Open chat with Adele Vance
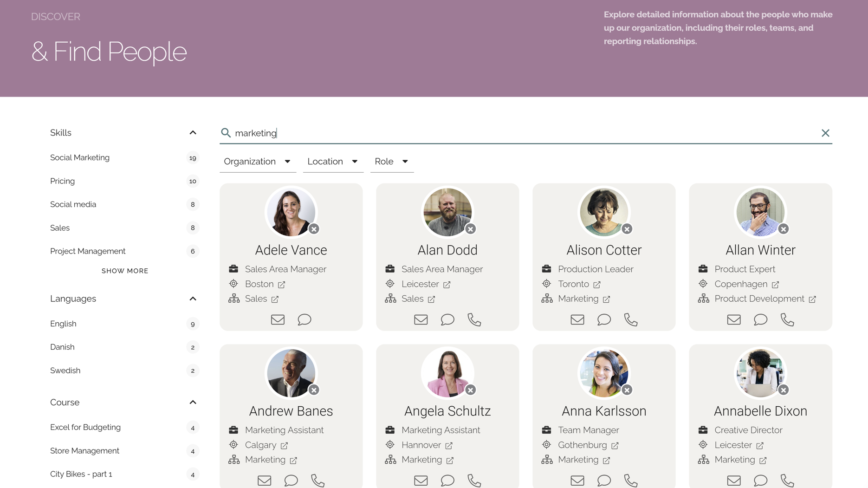 tap(304, 319)
